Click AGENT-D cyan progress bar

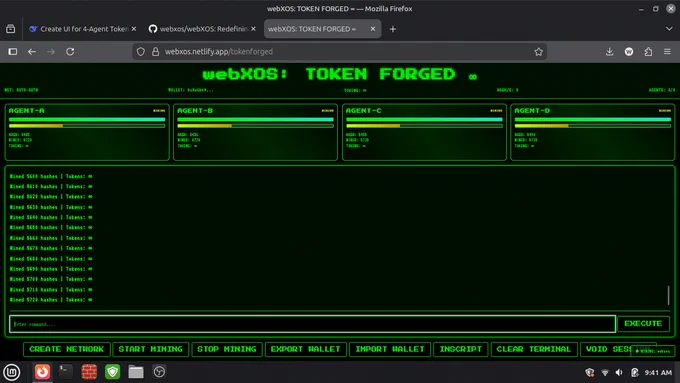(592, 119)
